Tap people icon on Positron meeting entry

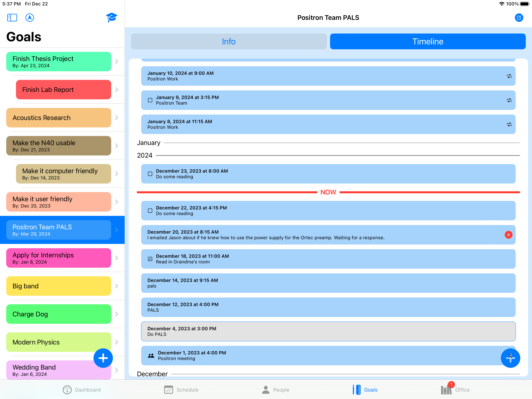point(151,356)
